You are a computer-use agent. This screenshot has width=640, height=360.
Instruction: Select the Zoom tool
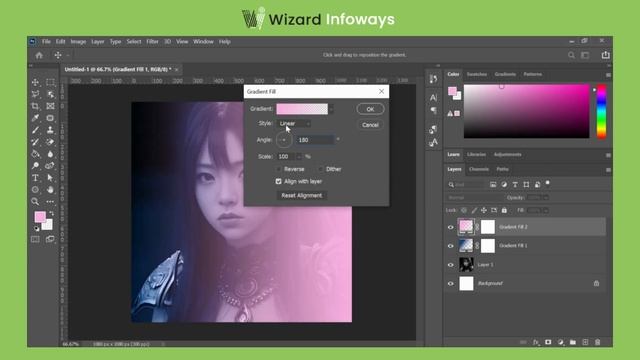click(36, 202)
